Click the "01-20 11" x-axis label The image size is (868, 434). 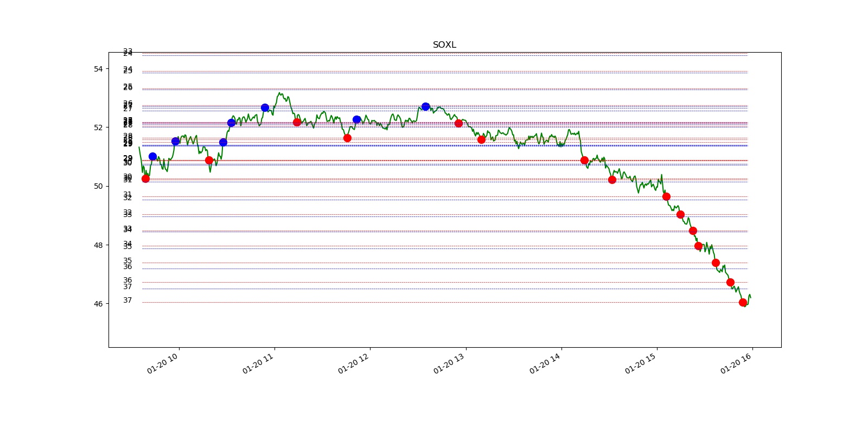258,363
